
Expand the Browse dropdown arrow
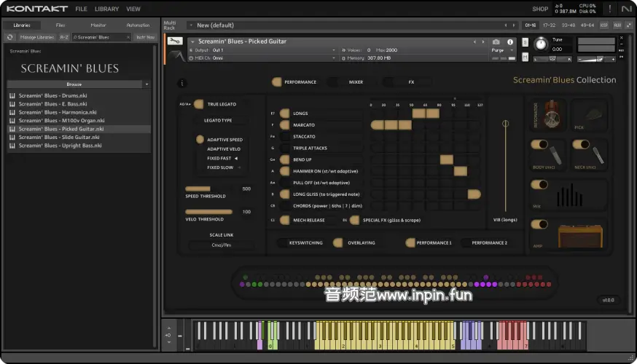147,84
